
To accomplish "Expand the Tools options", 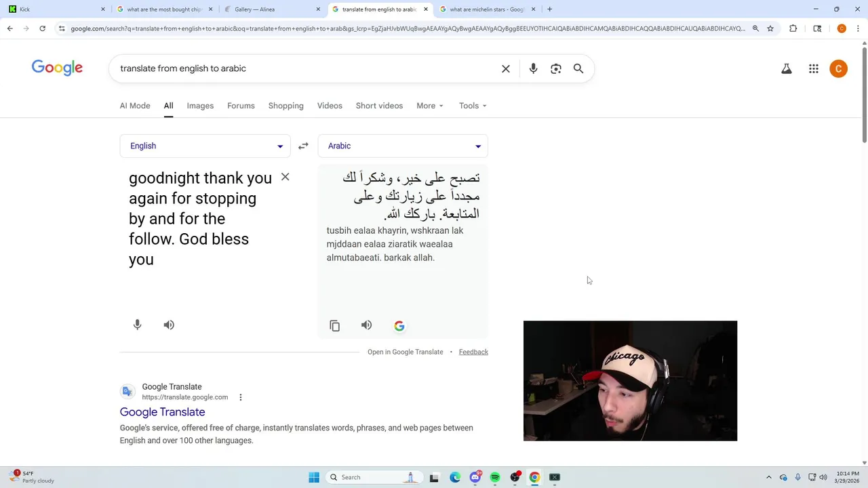I will 473,106.
